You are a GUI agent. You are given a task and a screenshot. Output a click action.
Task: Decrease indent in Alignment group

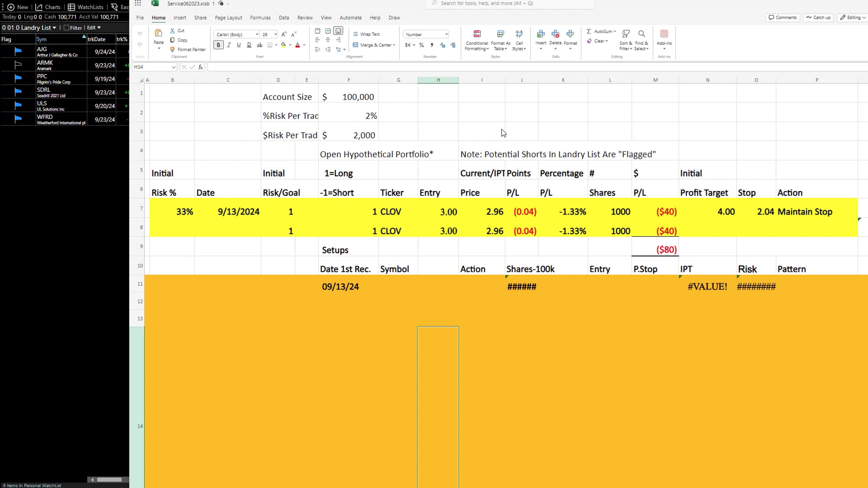(x=318, y=49)
